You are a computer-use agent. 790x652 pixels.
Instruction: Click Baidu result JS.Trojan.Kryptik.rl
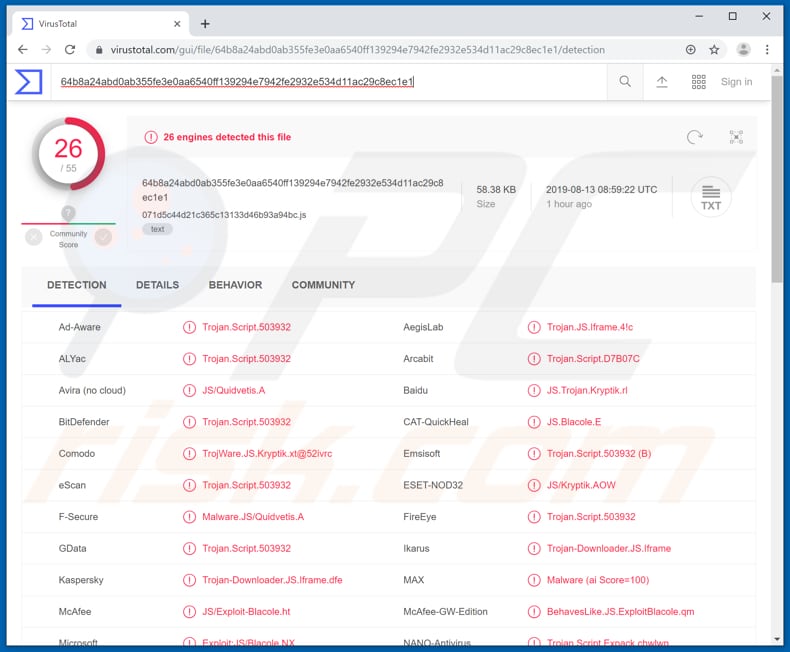coord(587,390)
